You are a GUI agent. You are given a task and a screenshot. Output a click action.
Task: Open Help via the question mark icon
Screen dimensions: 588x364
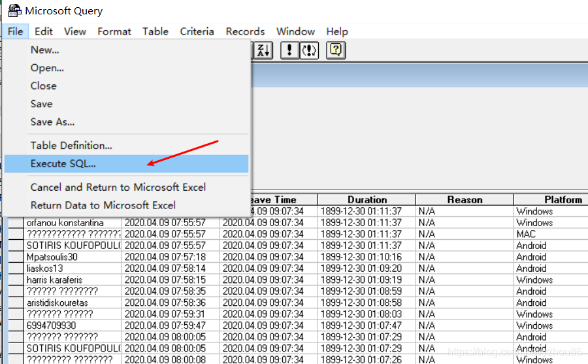click(336, 50)
